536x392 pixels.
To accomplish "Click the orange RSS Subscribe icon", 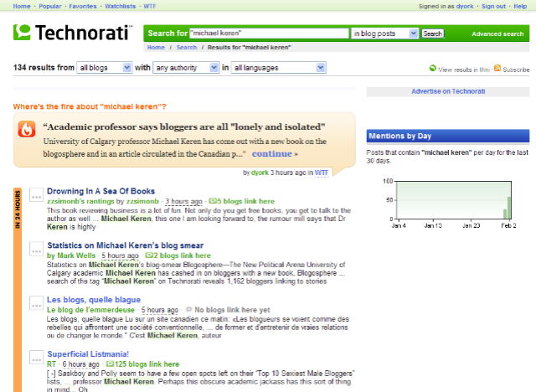I will pyautogui.click(x=497, y=69).
